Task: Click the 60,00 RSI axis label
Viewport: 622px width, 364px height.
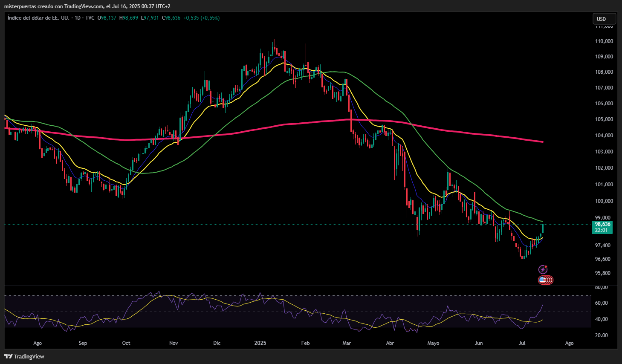Action: 602,303
